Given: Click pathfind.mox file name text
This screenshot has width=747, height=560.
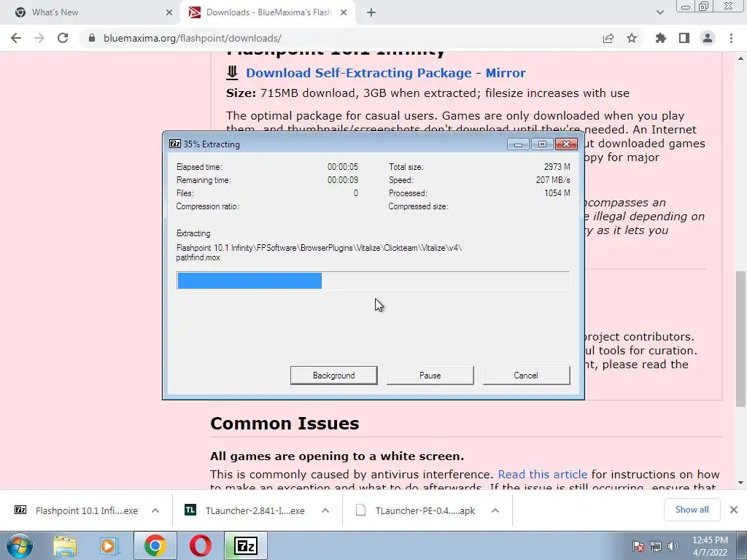Looking at the screenshot, I should coord(198,257).
